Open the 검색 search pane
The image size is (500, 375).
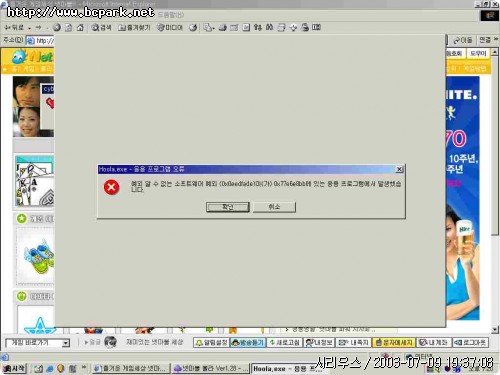tap(102, 27)
